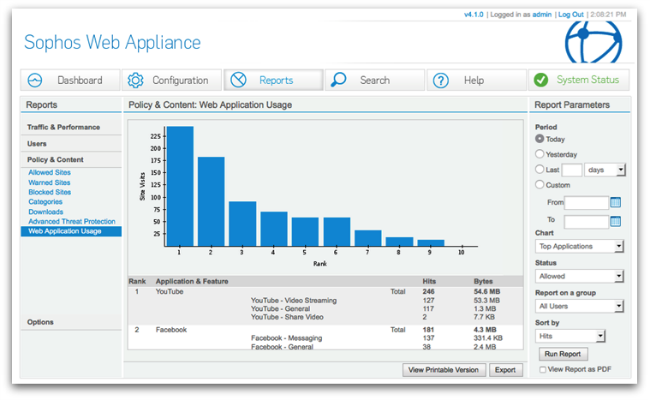Click the Last number of days field

[x=572, y=170]
